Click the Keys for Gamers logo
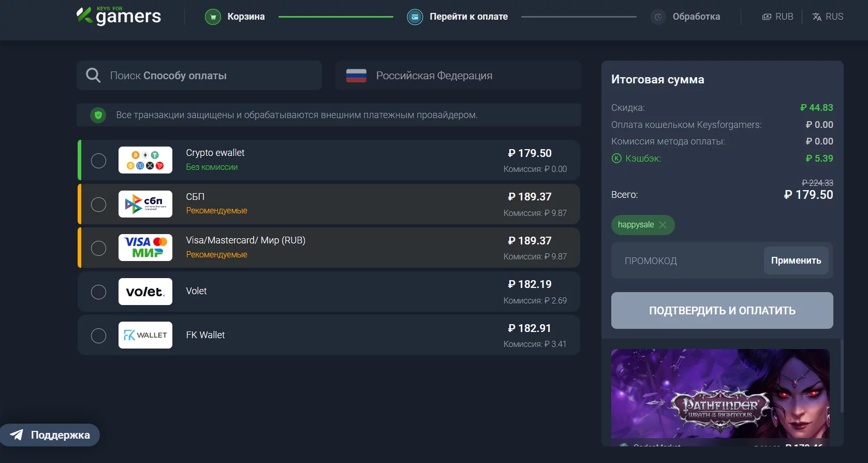The height and width of the screenshot is (463, 868). pos(119,16)
